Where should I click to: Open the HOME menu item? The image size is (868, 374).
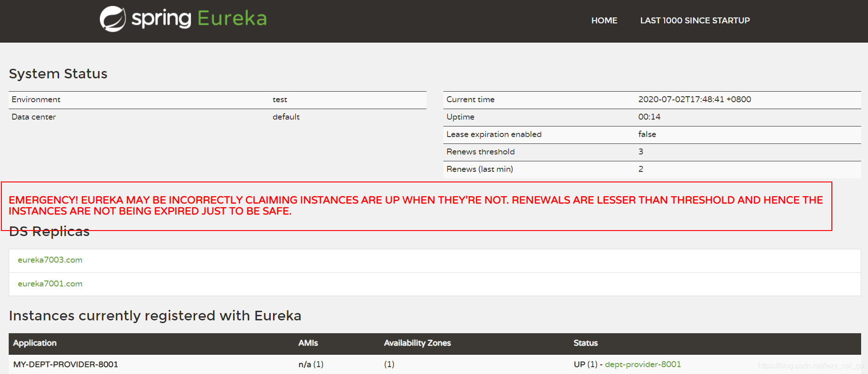604,21
